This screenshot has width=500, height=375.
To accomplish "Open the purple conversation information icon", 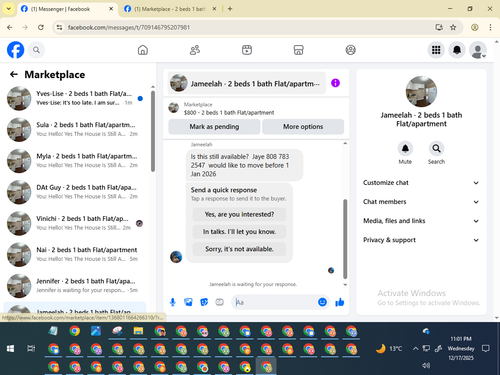I will (x=335, y=83).
